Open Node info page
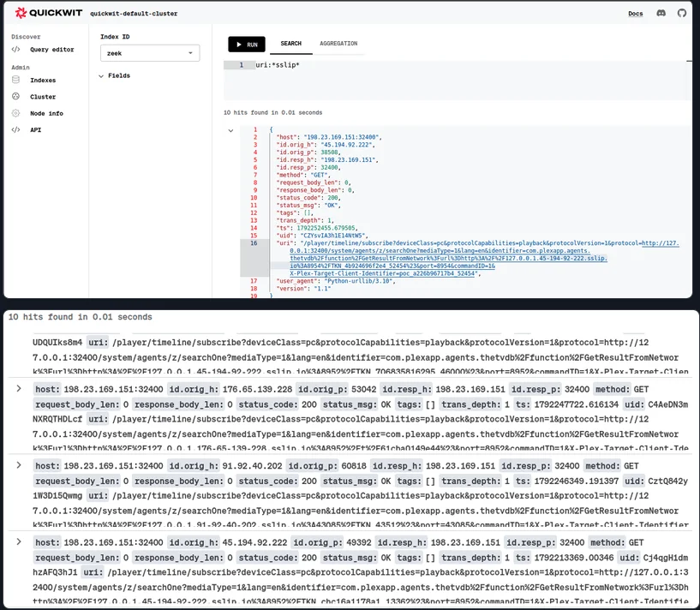This screenshot has height=610, width=700. coord(46,113)
